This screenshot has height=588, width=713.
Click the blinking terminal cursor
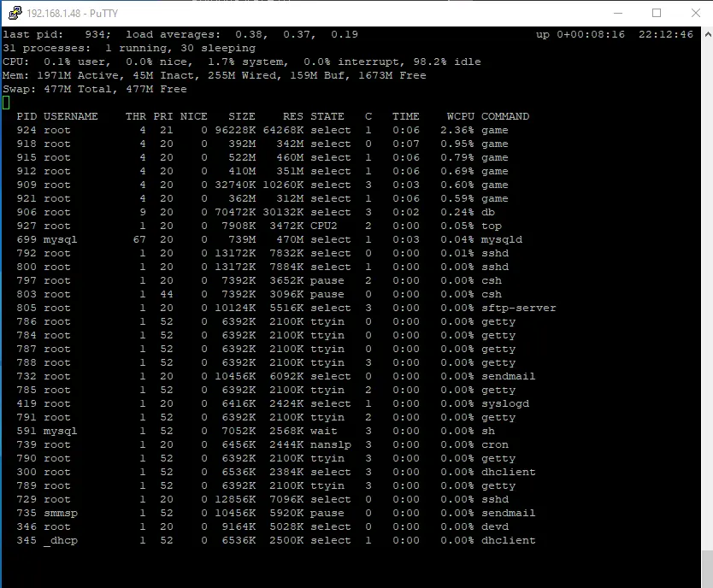[5, 102]
